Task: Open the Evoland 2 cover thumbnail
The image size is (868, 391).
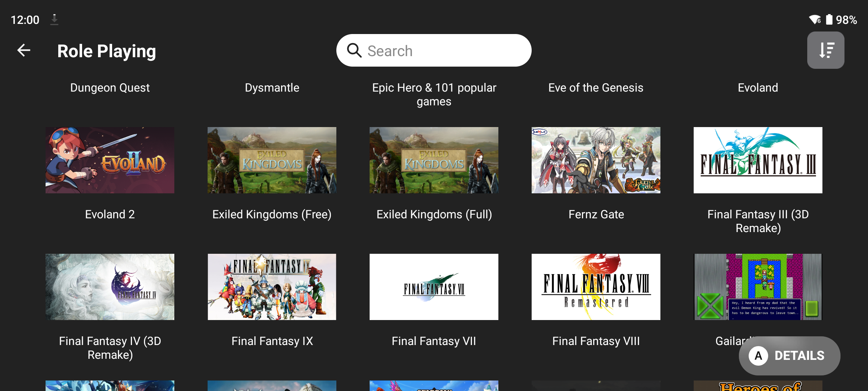Action: click(x=110, y=160)
